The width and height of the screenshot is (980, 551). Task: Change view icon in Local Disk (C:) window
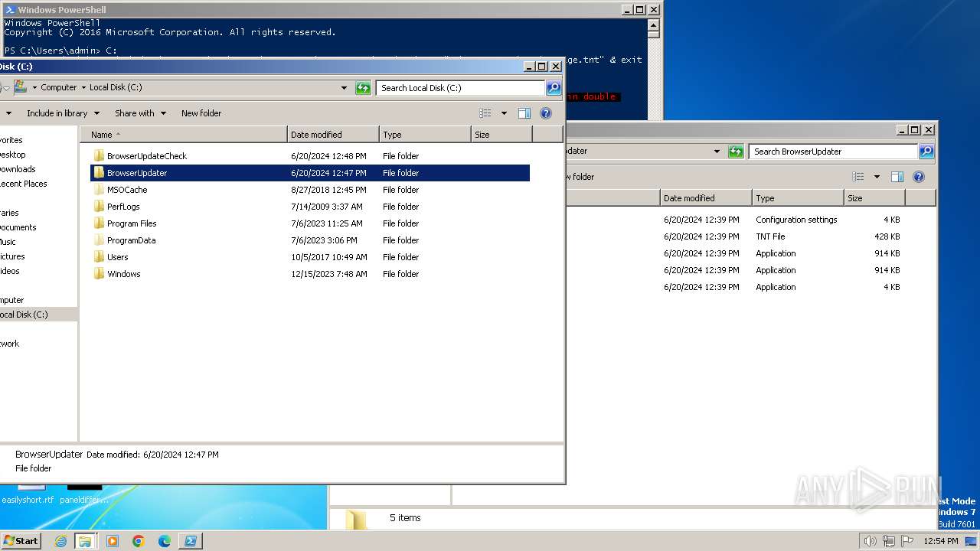pyautogui.click(x=485, y=113)
